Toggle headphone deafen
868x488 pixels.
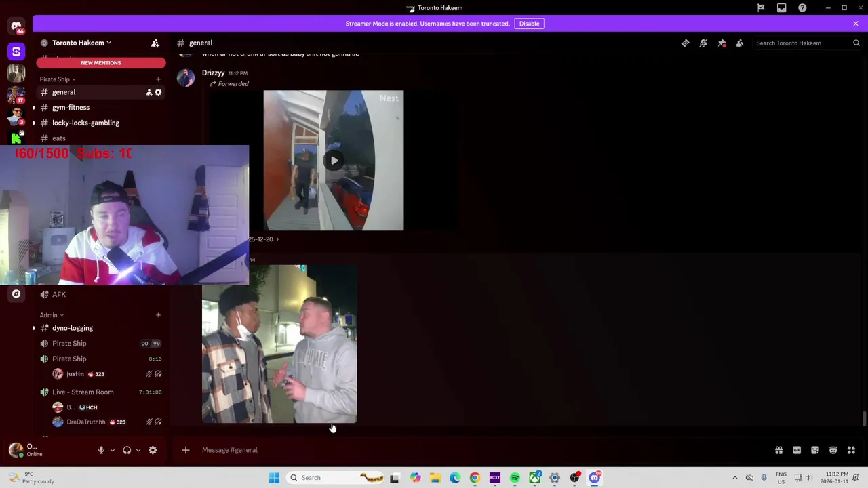(x=127, y=450)
